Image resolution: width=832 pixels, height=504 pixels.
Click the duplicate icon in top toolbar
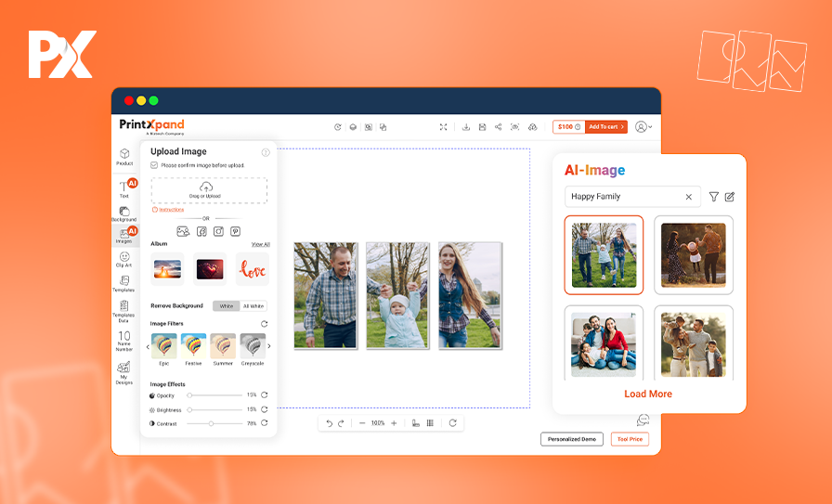point(383,127)
